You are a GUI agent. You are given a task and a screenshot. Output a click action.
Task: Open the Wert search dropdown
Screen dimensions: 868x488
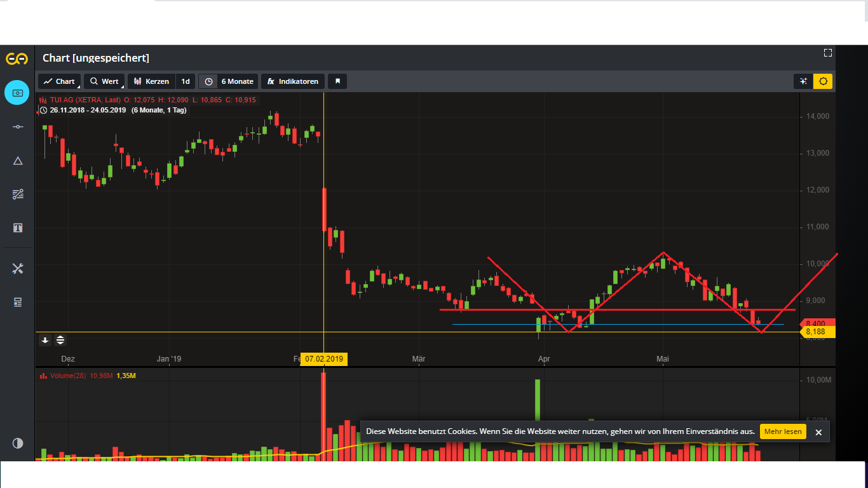104,81
